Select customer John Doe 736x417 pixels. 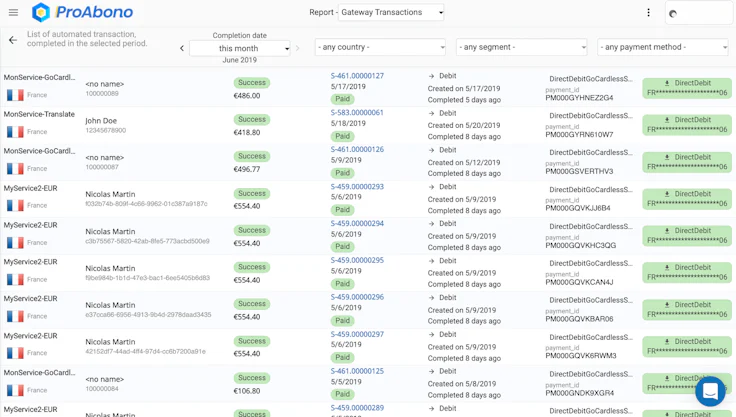(x=101, y=121)
